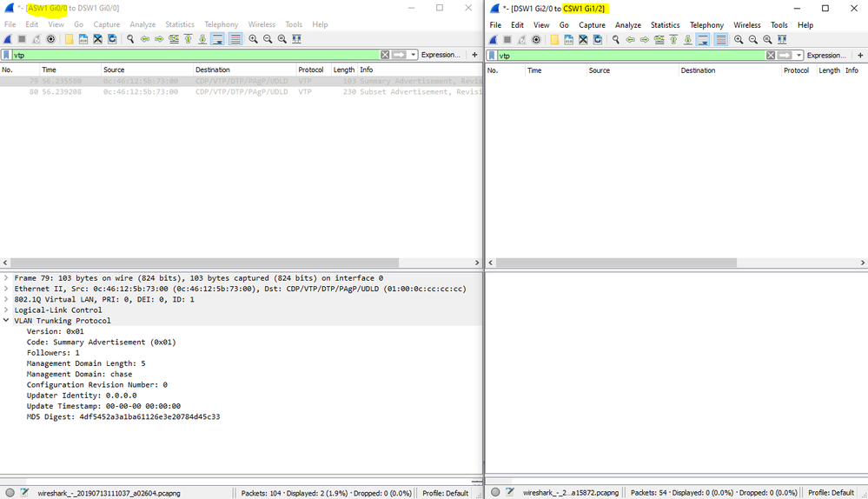Toggle packet colorization in left window

click(x=235, y=39)
